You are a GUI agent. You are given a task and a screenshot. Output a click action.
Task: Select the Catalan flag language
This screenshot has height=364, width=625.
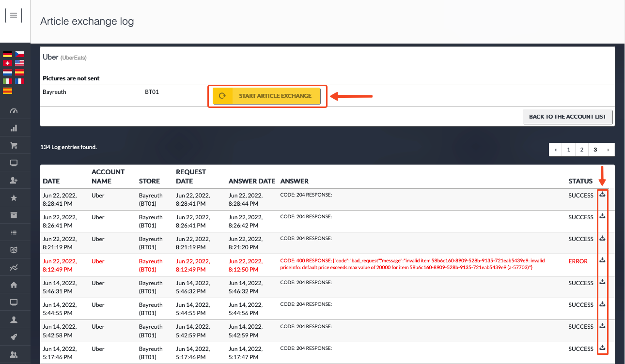point(7,91)
